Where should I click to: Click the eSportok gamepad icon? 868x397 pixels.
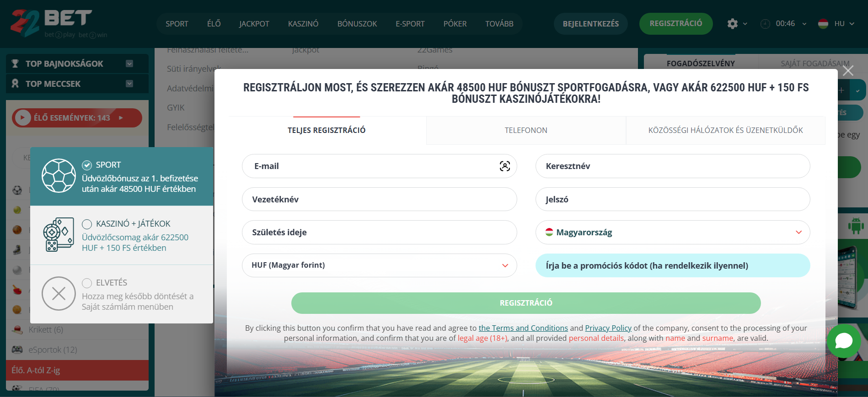pos(17,350)
